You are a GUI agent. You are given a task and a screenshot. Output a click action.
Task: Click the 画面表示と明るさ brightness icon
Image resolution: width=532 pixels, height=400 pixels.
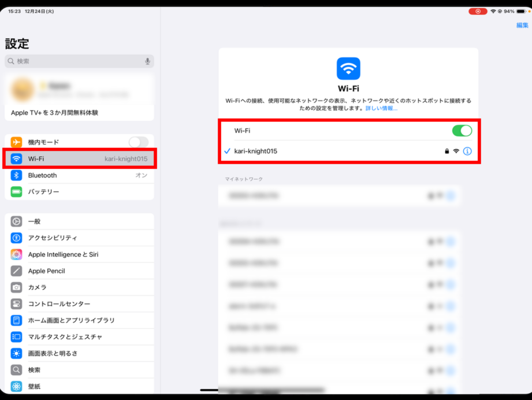[x=16, y=354]
